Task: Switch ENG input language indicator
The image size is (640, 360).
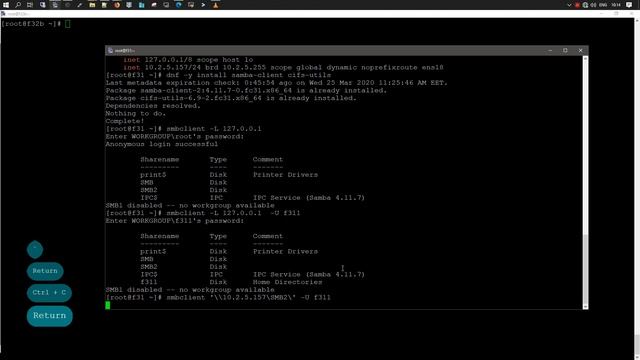Action: click(603, 5)
